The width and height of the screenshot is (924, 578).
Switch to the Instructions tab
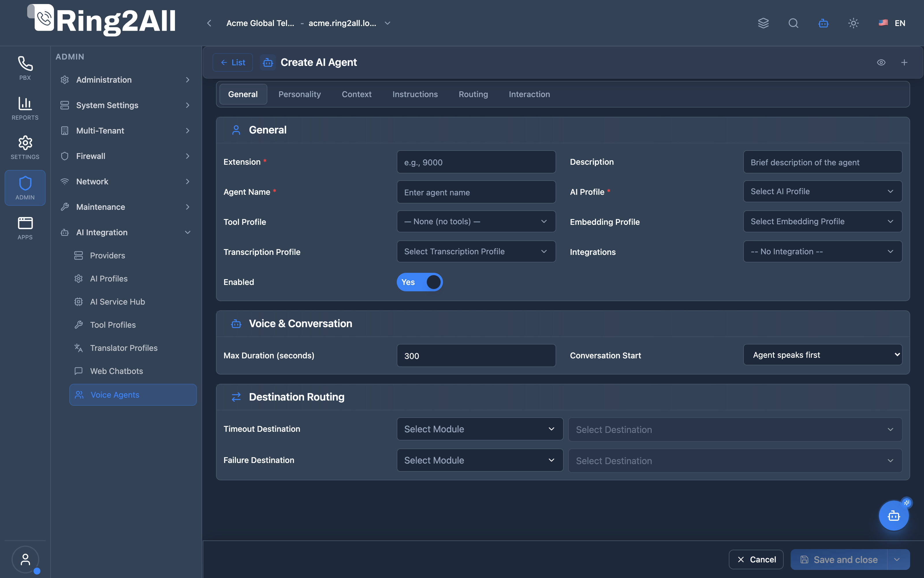click(x=415, y=94)
